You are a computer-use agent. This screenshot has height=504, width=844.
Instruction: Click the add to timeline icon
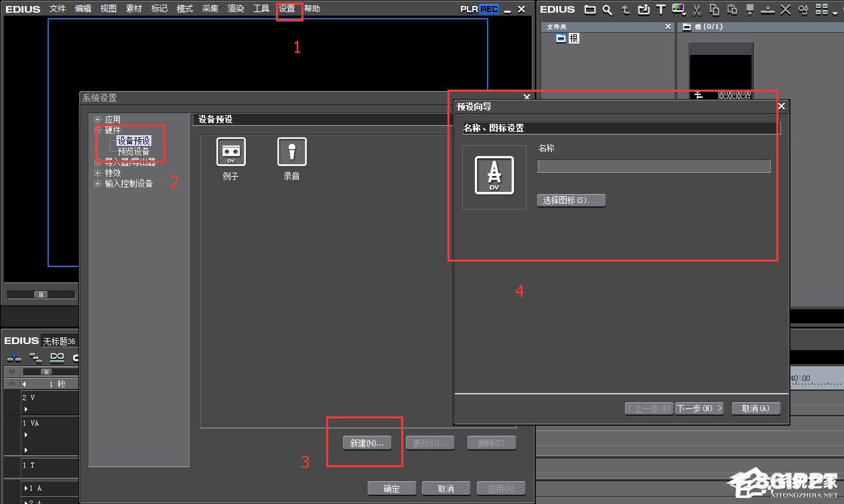coord(768,9)
